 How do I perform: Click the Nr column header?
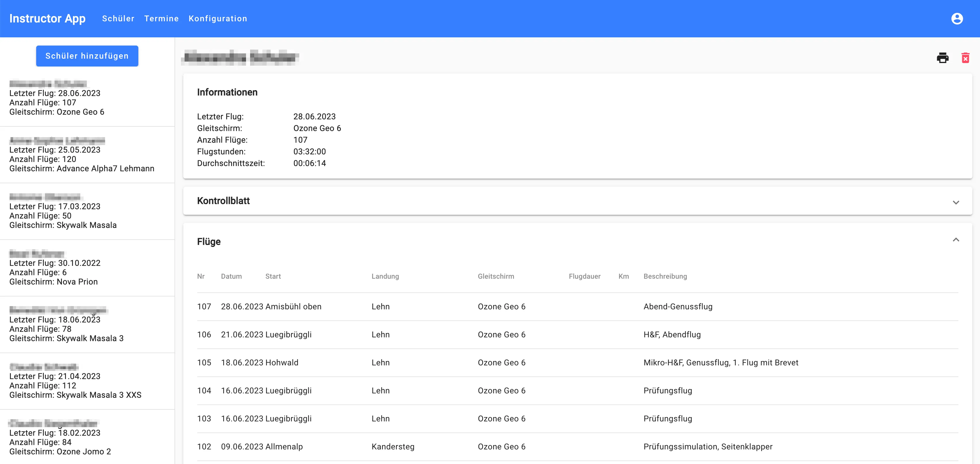[x=201, y=276]
